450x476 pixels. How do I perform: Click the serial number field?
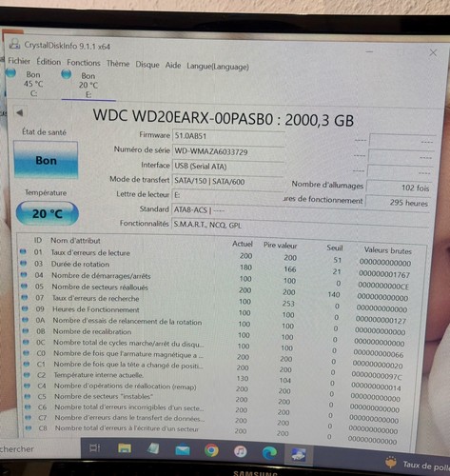pyautogui.click(x=228, y=151)
